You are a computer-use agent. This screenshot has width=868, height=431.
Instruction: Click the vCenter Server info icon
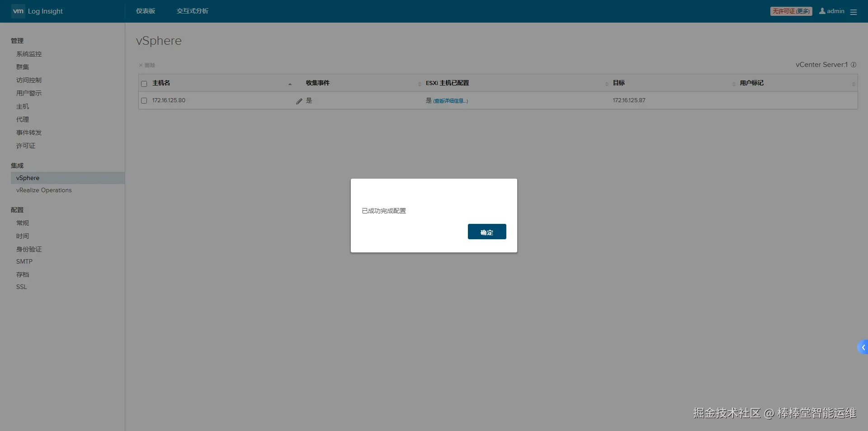pyautogui.click(x=854, y=65)
